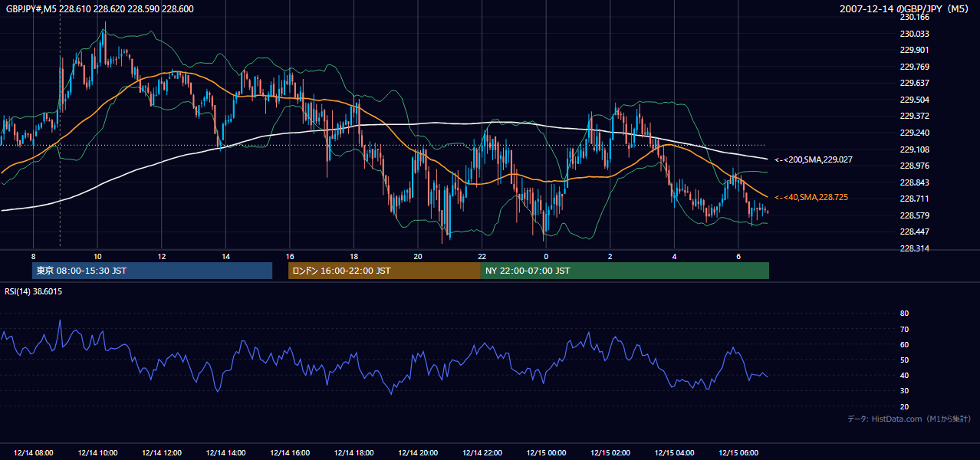The image size is (980, 460).
Task: Click the RSI 50 level label
Action: tap(904, 360)
